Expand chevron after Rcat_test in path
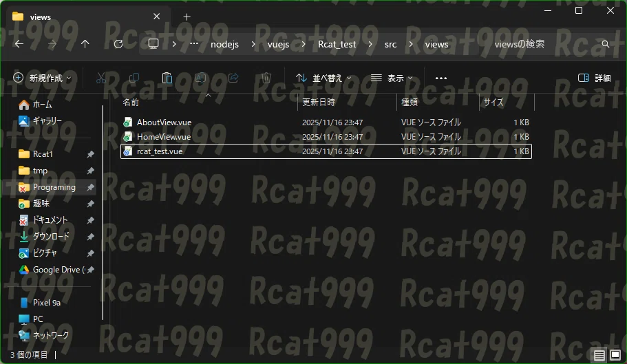This screenshot has height=364, width=627. [370, 44]
